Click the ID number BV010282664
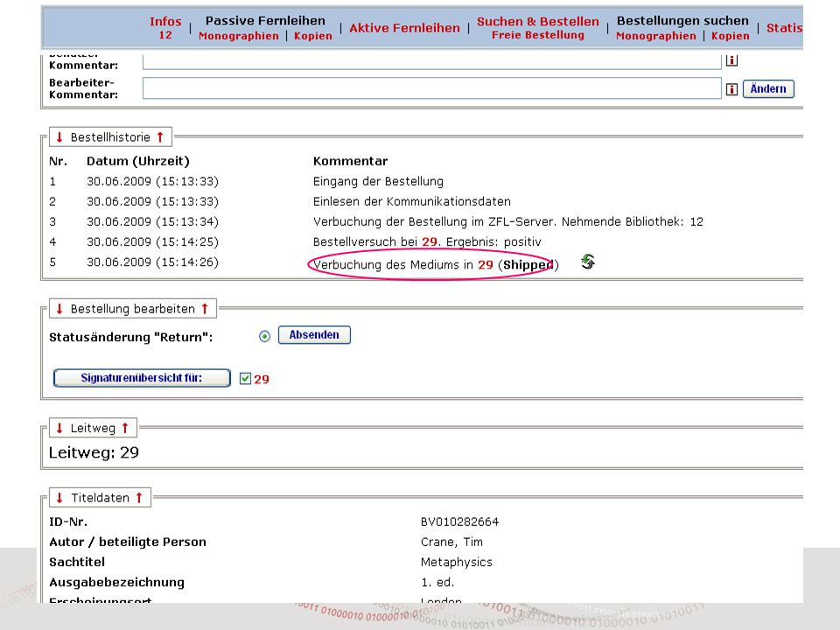 click(x=459, y=521)
